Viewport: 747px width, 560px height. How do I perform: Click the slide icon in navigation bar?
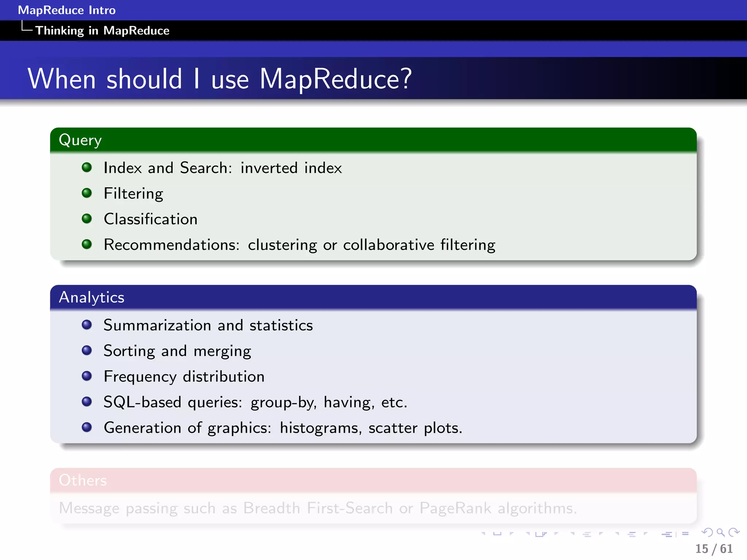pos(498,534)
